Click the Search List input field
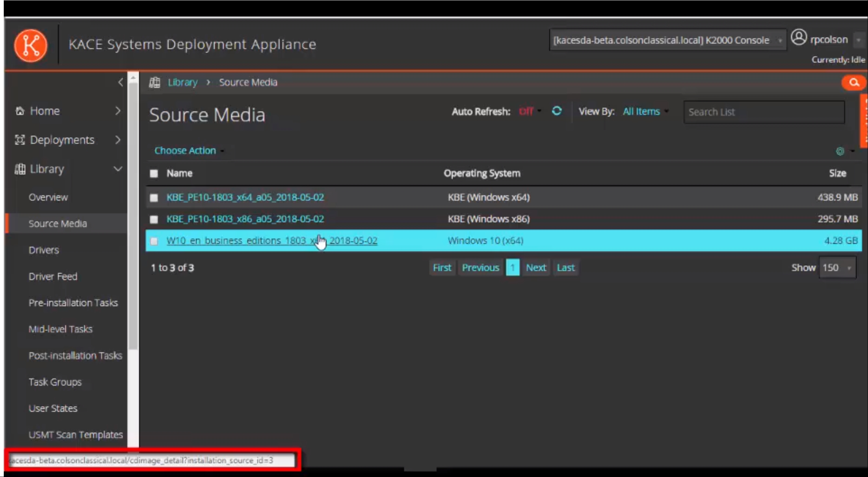Image resolution: width=868 pixels, height=477 pixels. (x=764, y=112)
